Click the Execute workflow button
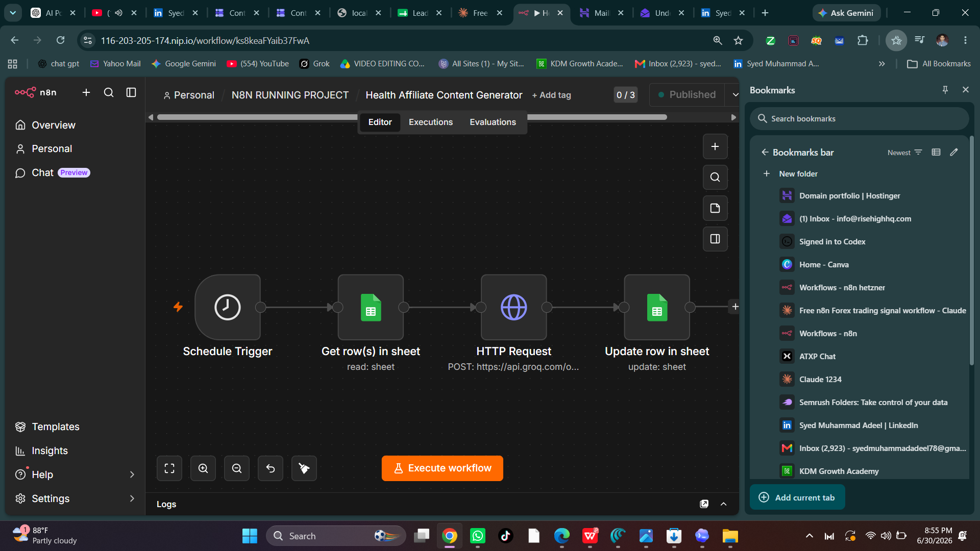Viewport: 980px width, 551px height. point(443,468)
